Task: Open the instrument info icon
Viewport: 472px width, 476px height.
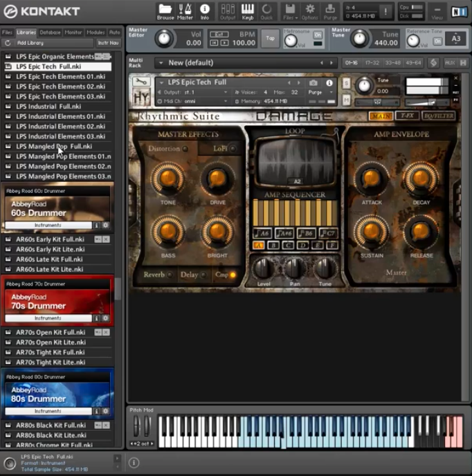Action: point(329,83)
